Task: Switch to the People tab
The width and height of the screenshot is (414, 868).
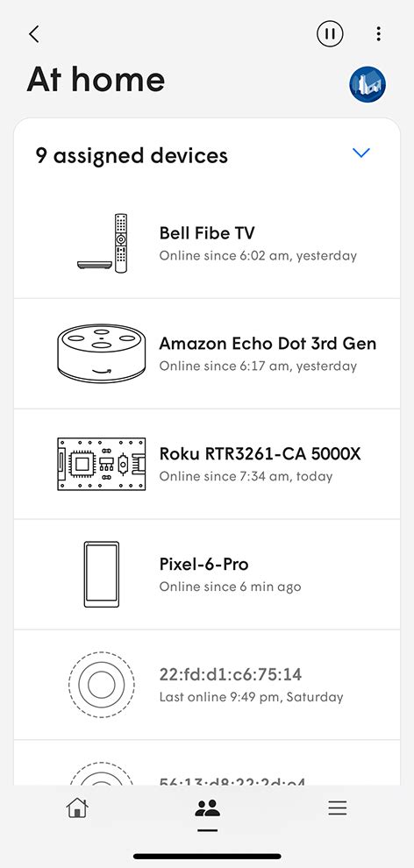Action: coord(207,808)
